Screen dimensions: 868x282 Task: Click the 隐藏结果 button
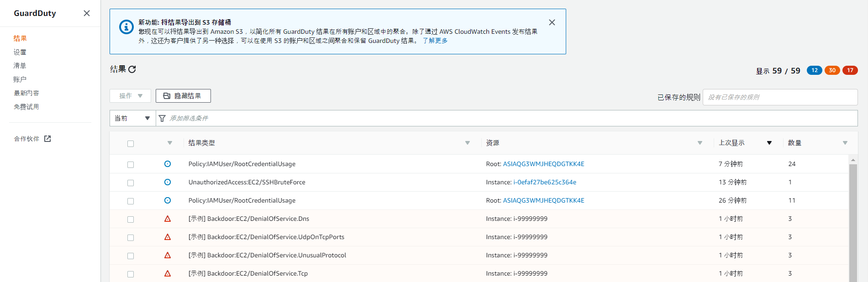(x=183, y=96)
